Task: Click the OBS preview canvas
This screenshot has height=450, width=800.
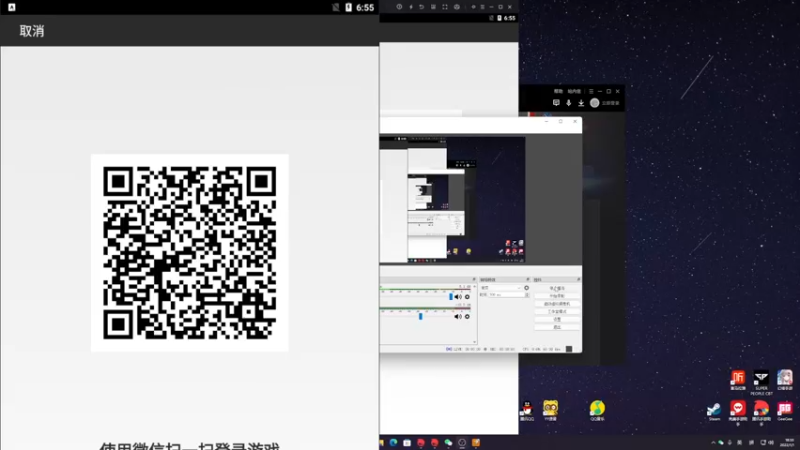Action: [453, 200]
